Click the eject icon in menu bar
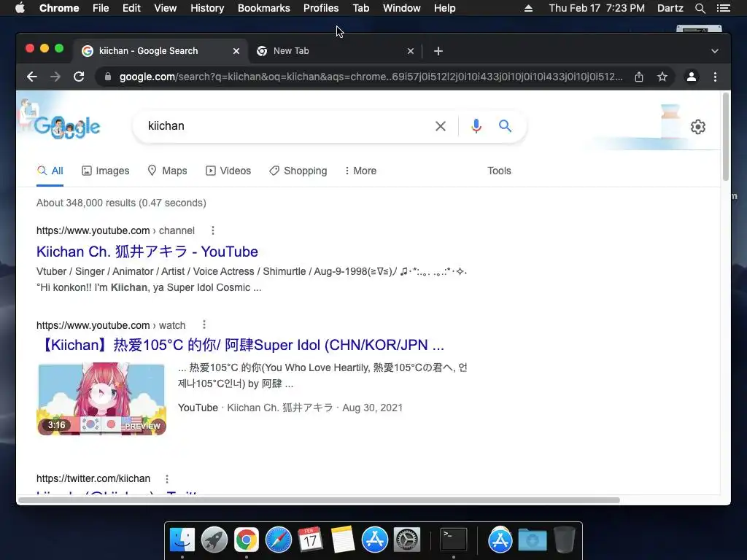The width and height of the screenshot is (747, 560). tap(528, 8)
